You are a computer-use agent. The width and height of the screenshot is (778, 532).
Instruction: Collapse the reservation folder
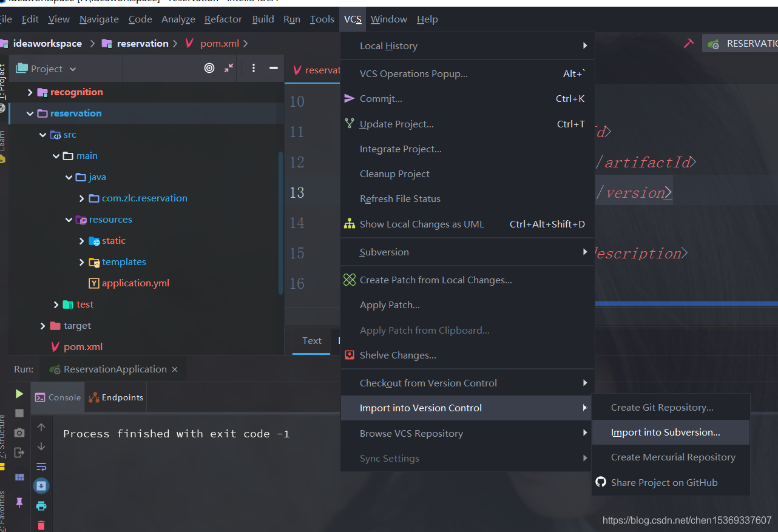(30, 113)
